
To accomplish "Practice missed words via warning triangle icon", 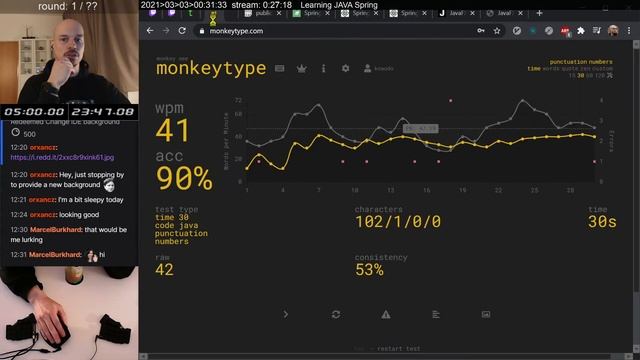I will click(386, 314).
